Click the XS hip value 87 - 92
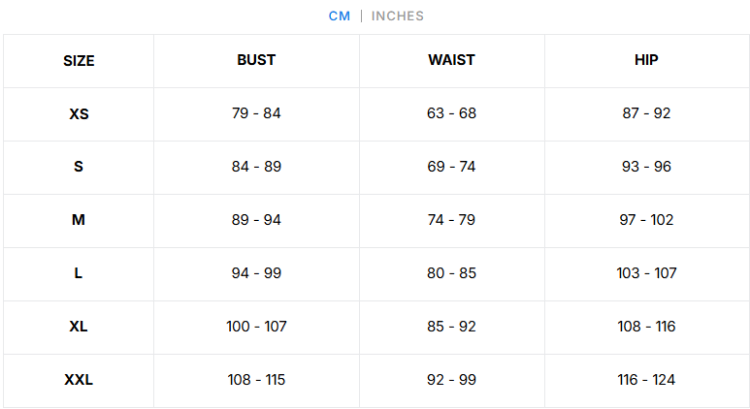Viewport: 750px width, 409px height. (x=646, y=113)
